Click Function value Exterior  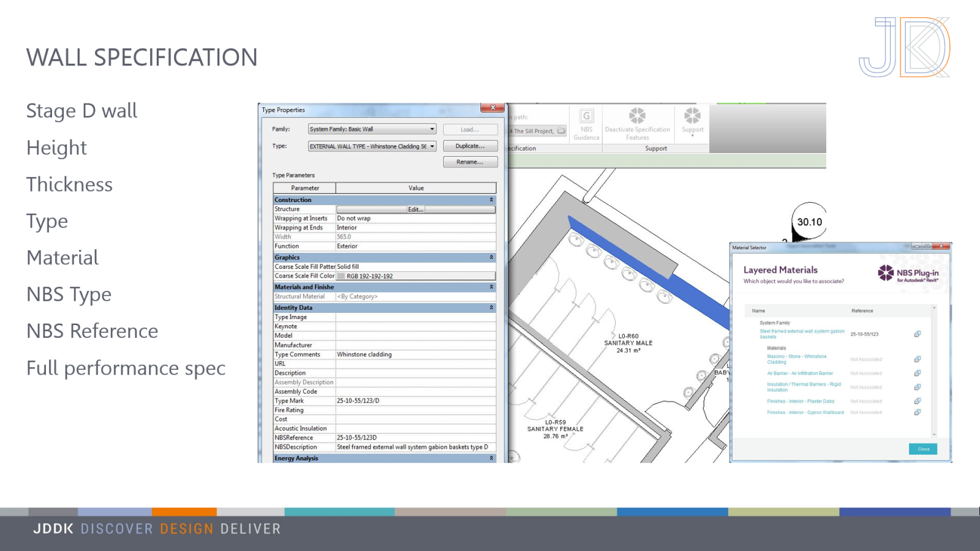tap(416, 246)
